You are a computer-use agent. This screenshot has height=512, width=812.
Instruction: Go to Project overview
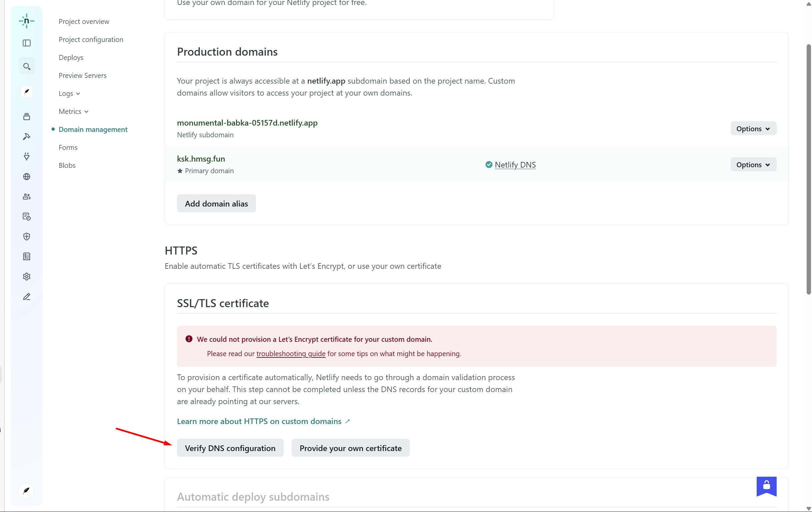tap(84, 22)
